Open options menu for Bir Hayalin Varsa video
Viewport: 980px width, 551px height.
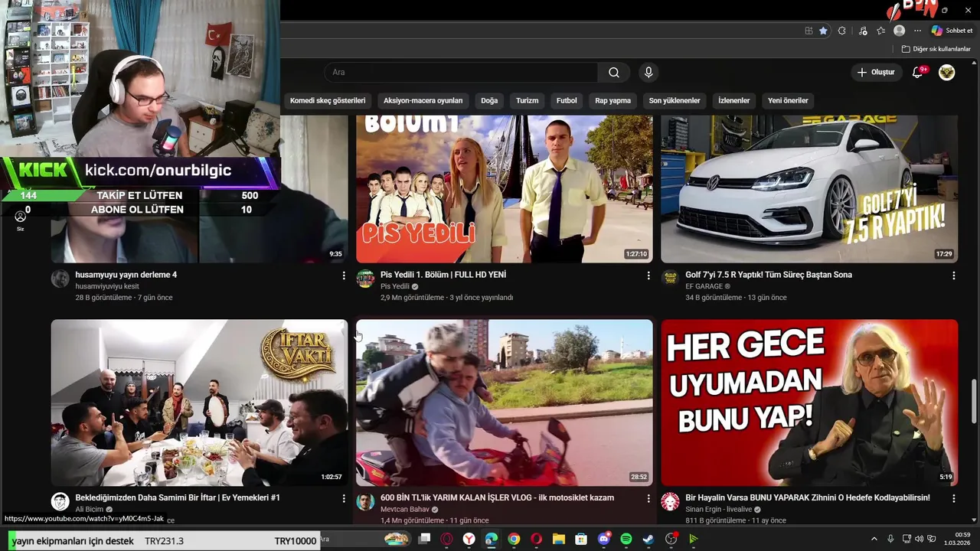click(953, 498)
